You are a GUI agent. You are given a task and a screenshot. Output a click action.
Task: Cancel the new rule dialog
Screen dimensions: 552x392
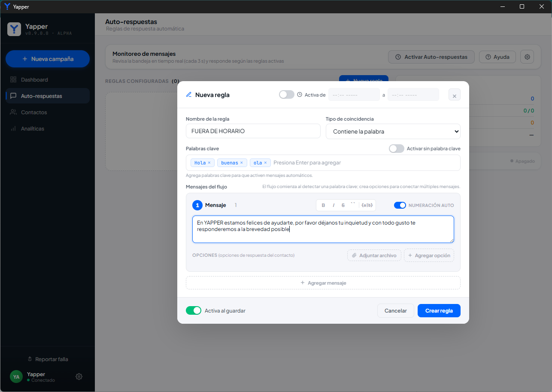click(x=396, y=310)
